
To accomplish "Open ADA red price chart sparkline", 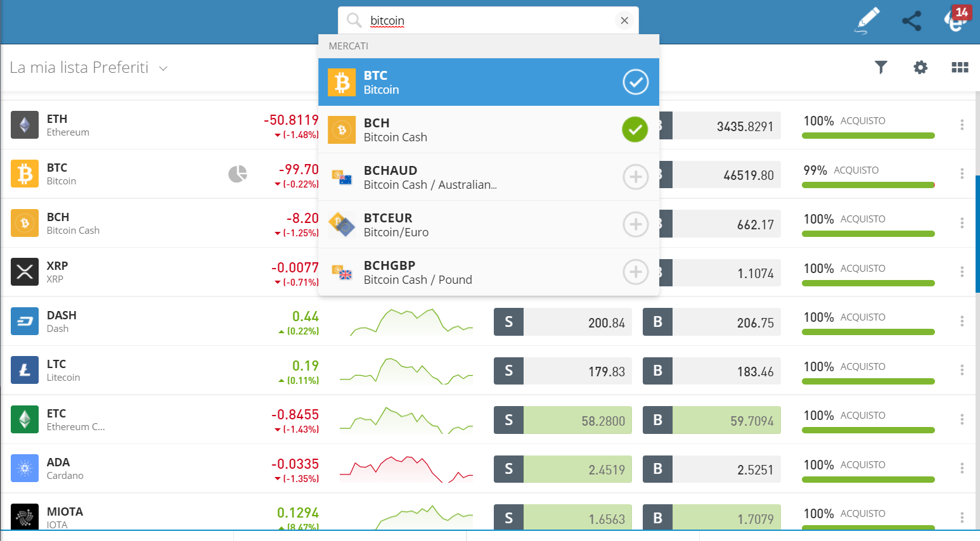I will (406, 469).
